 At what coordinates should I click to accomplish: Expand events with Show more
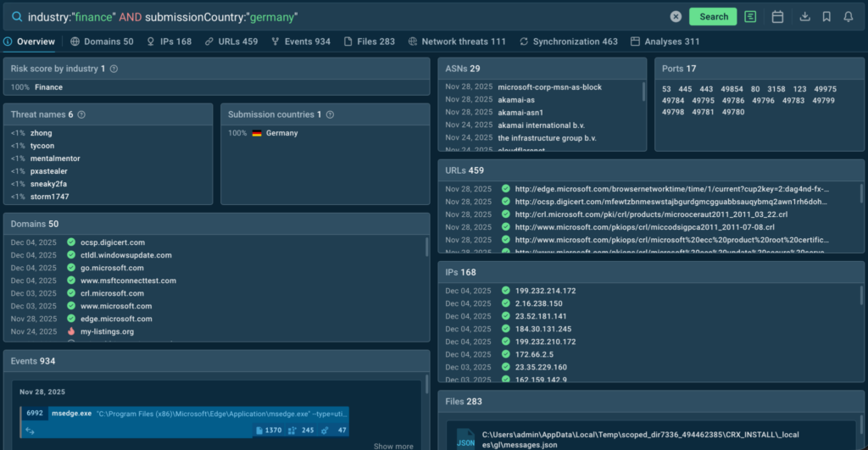(393, 446)
